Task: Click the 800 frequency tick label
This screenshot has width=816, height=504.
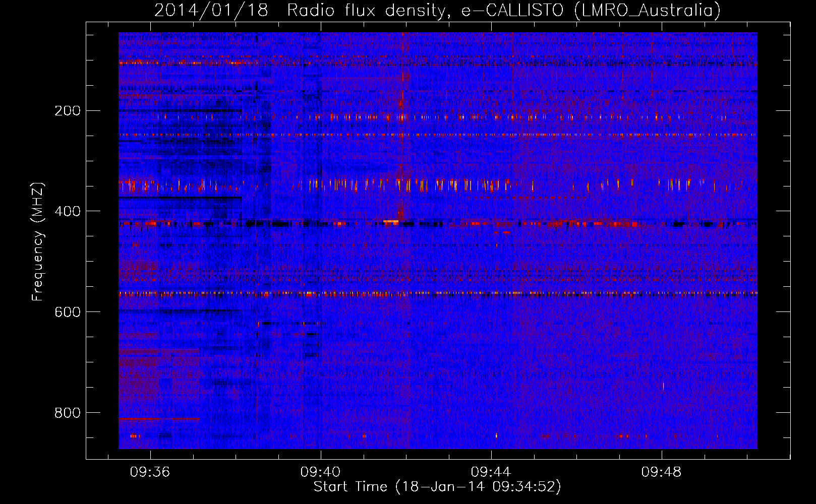Action: pos(68,413)
